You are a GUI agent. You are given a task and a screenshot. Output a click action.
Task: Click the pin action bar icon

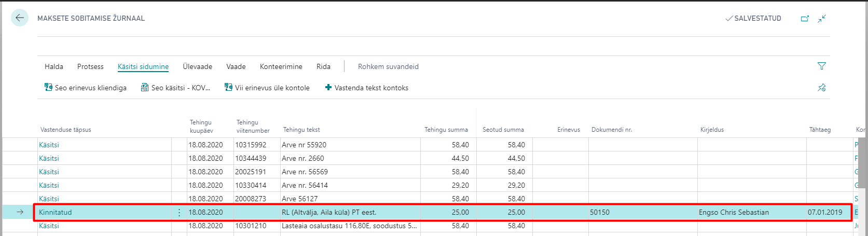click(x=822, y=88)
